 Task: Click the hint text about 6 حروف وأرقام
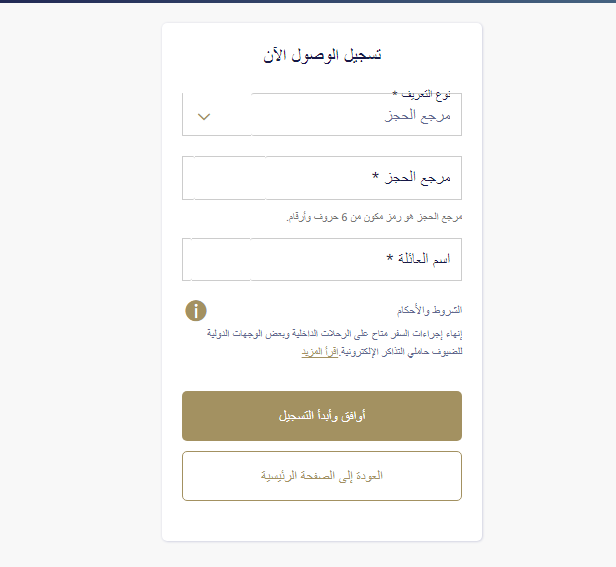pos(374,217)
